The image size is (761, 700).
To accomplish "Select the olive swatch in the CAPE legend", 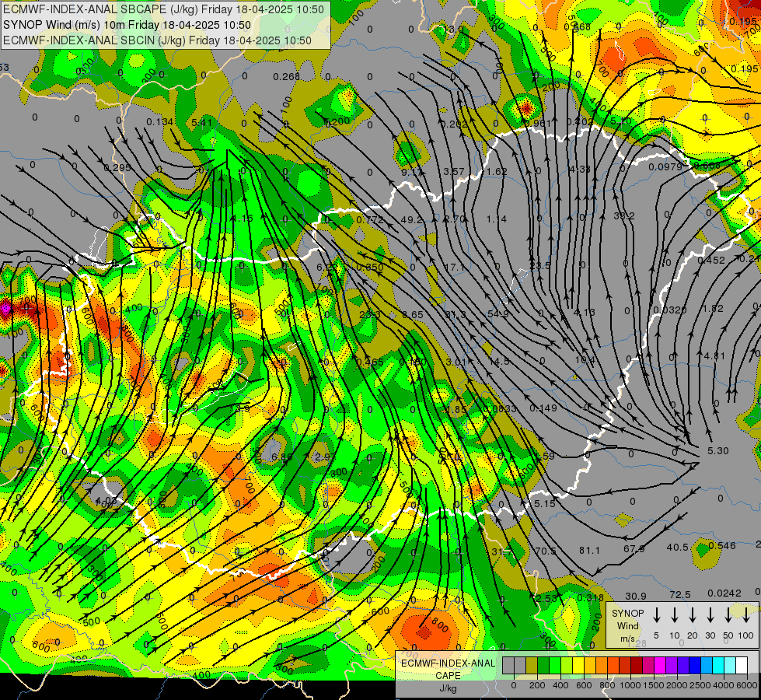I will (532, 665).
